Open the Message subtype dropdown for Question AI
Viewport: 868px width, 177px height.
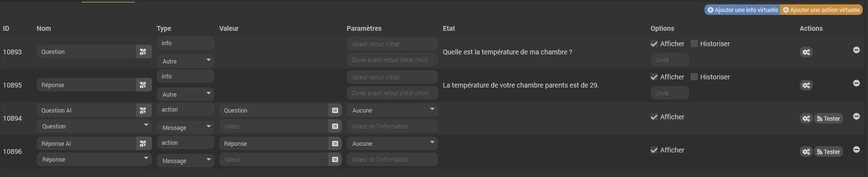(186, 127)
